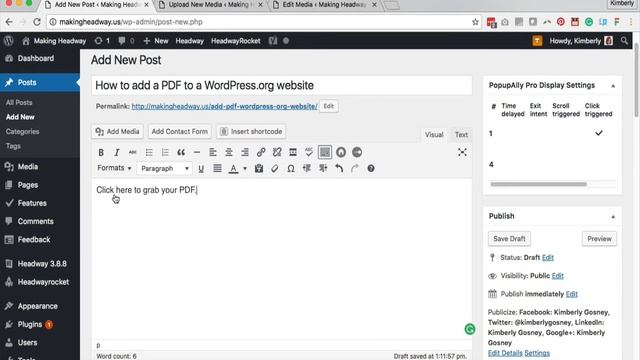Undo the last edit
The height and width of the screenshot is (360, 640).
tap(339, 169)
